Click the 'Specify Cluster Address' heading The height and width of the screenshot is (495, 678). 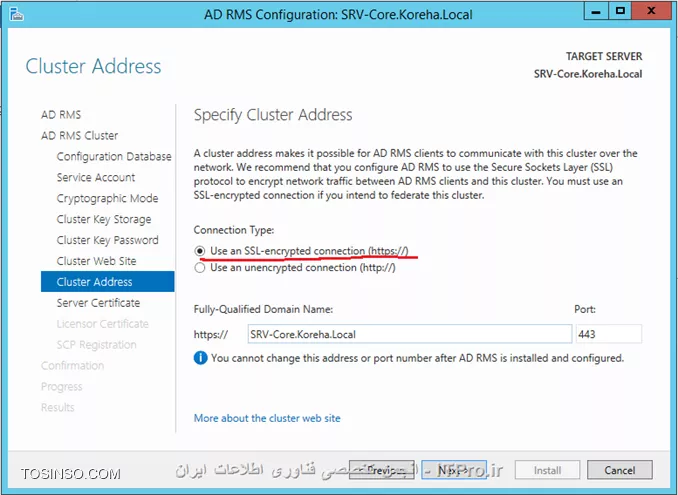[x=273, y=115]
